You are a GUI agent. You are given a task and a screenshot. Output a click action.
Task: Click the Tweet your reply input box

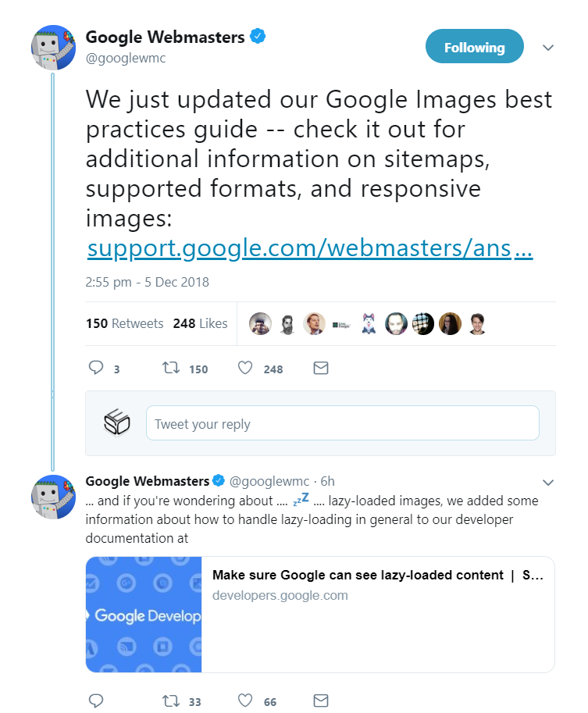pyautogui.click(x=342, y=422)
